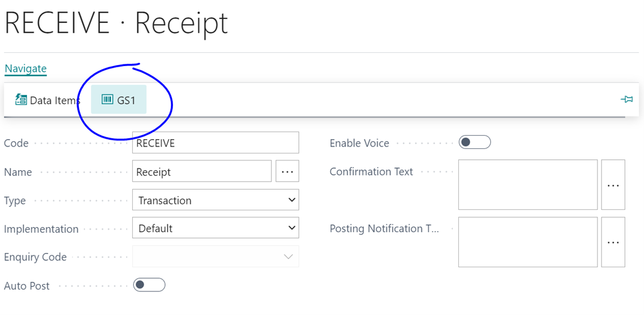Select the GS1 action label
This screenshot has height=315, width=644.
click(x=126, y=100)
